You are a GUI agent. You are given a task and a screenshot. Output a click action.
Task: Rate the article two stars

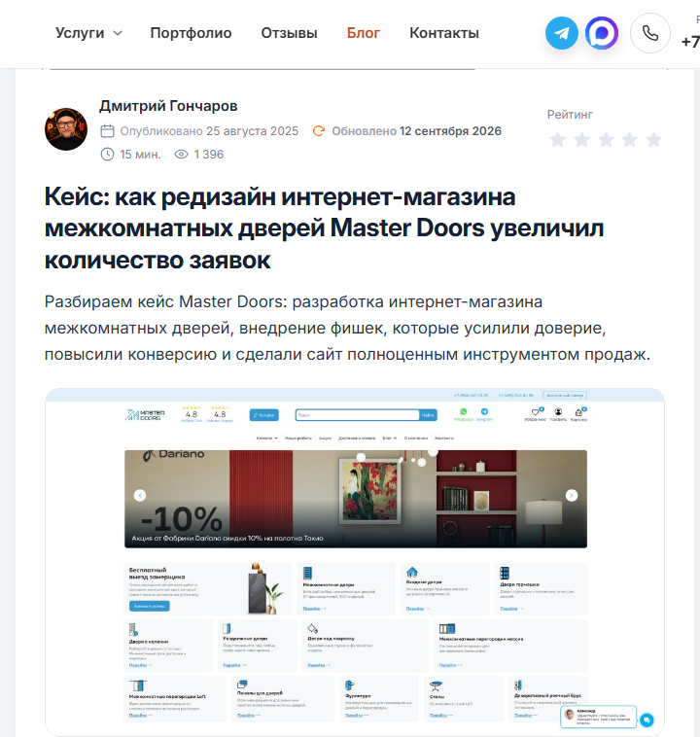pyautogui.click(x=582, y=140)
